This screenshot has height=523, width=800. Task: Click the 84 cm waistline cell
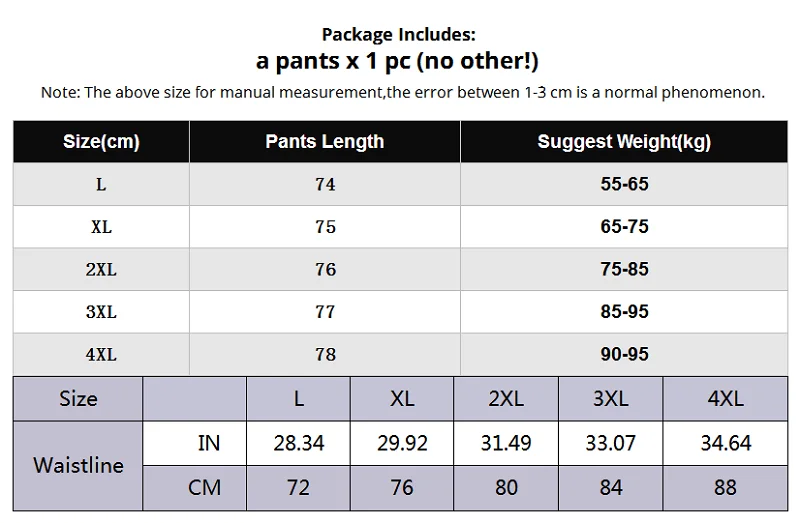[610, 488]
